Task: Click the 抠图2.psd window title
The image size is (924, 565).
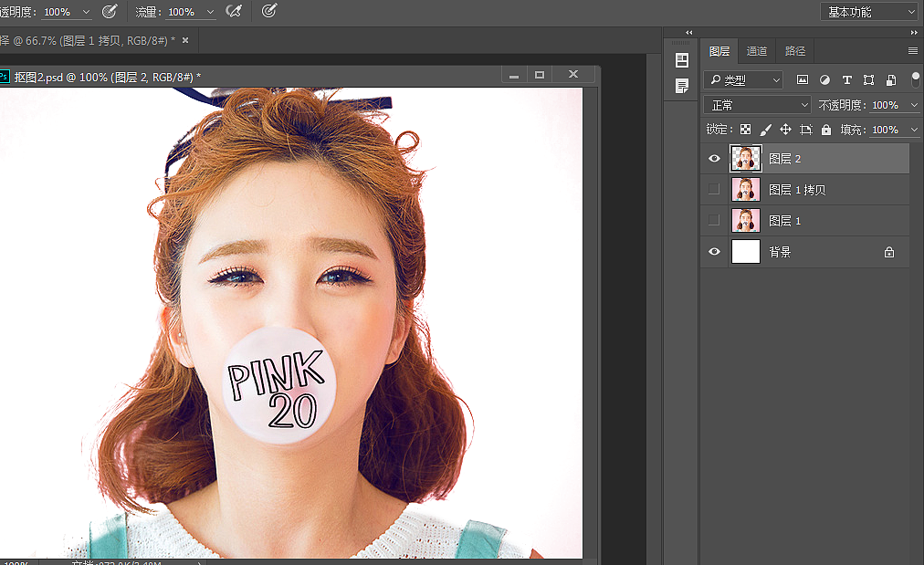Action: pyautogui.click(x=107, y=78)
